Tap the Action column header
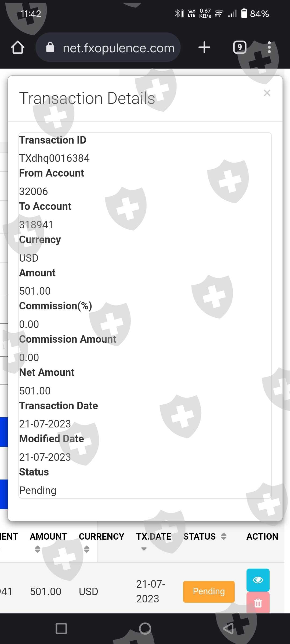Viewport: 290px width, 644px height. 262,536
